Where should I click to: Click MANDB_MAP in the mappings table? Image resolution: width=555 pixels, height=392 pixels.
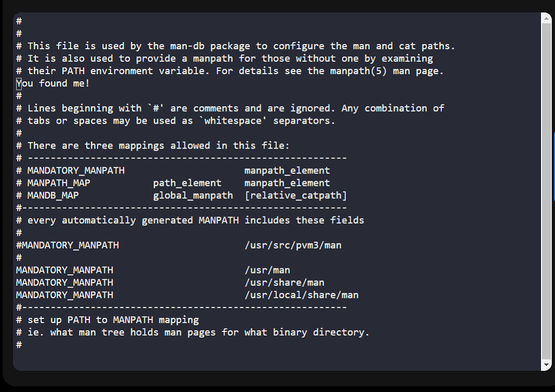click(x=53, y=195)
